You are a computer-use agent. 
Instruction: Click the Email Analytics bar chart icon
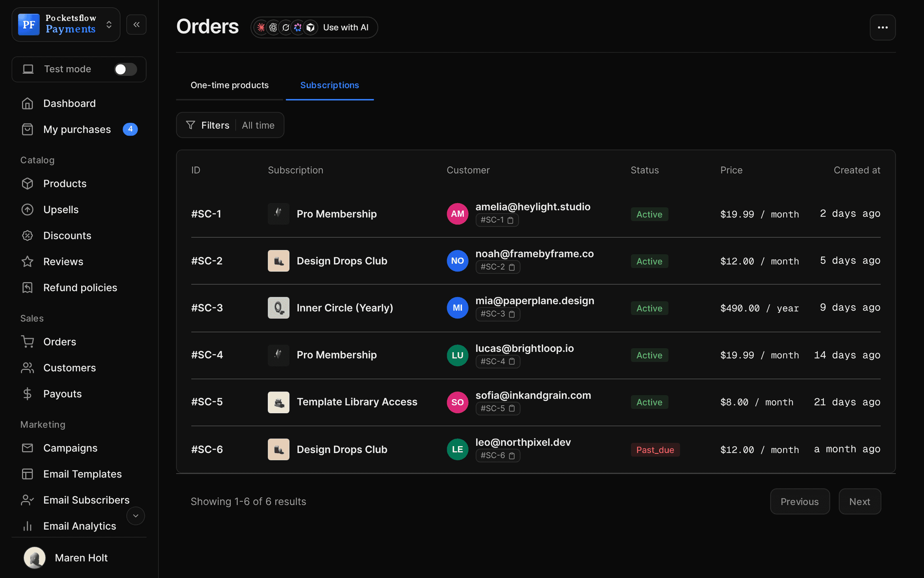28,526
